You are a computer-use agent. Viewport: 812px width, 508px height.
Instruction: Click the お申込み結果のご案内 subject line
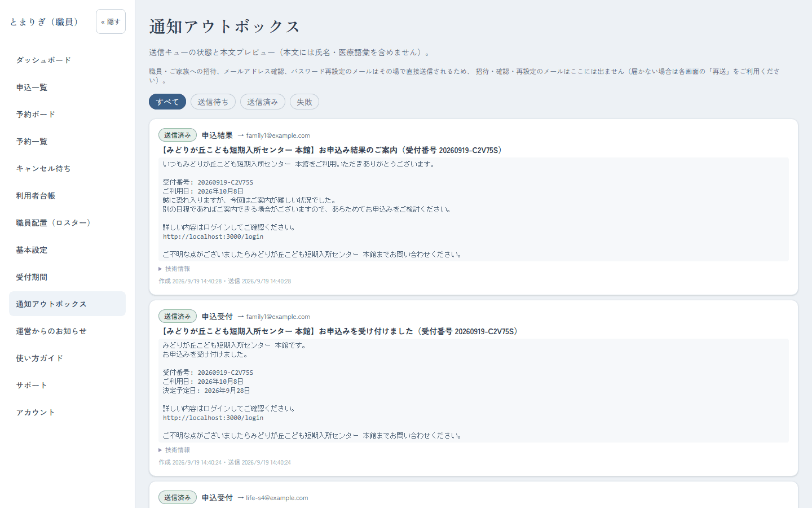[332, 150]
